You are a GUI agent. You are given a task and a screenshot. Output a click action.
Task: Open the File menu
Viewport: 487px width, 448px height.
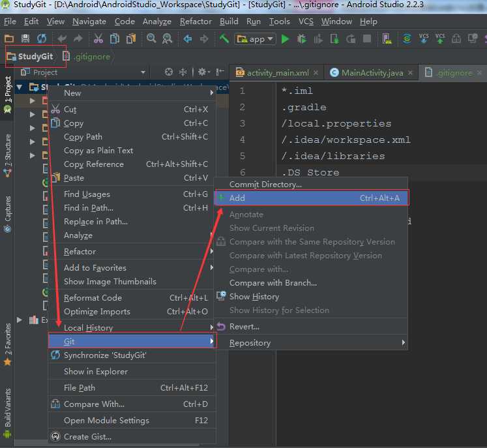coord(10,22)
